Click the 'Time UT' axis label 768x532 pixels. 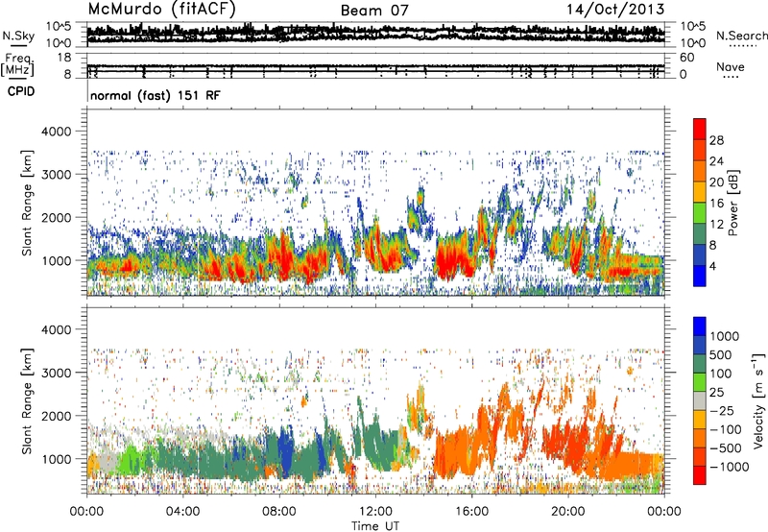tap(375, 526)
